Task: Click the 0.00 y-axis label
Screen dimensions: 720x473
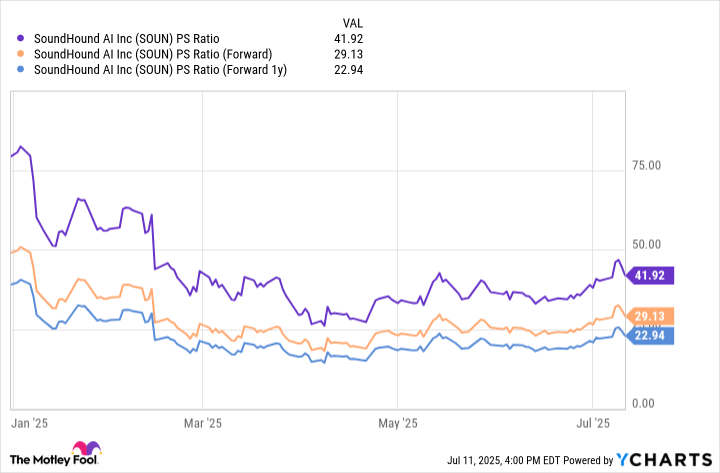Action: tap(643, 404)
